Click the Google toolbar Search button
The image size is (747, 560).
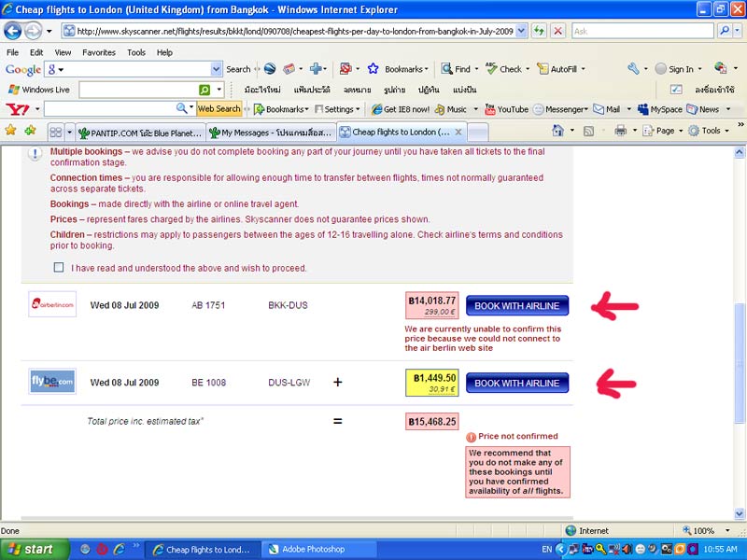pos(238,69)
